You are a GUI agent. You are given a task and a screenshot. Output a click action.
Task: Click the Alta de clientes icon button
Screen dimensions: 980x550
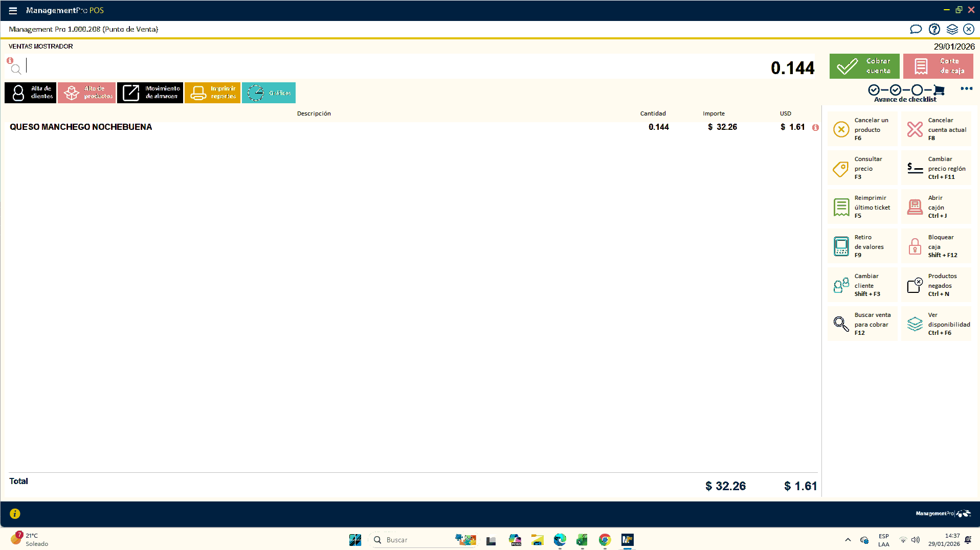(x=31, y=93)
